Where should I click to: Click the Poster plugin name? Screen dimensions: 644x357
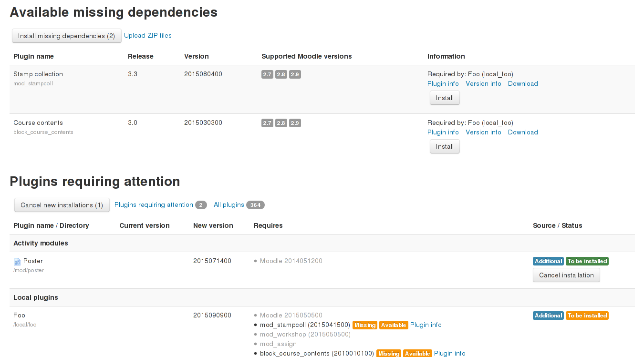[x=33, y=261]
